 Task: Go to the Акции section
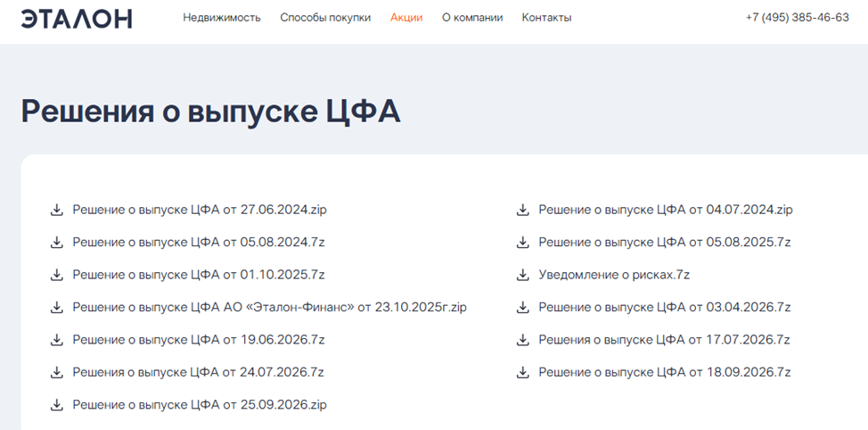[406, 18]
